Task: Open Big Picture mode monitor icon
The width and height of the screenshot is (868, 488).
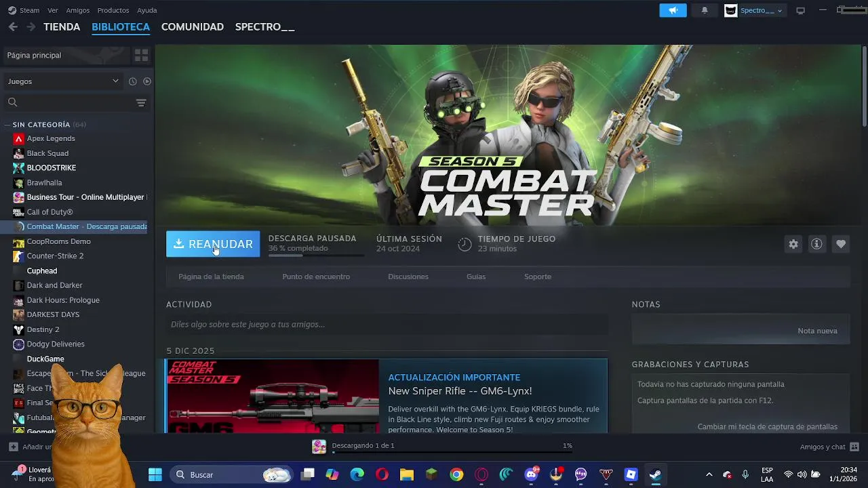Action: pyautogui.click(x=800, y=10)
